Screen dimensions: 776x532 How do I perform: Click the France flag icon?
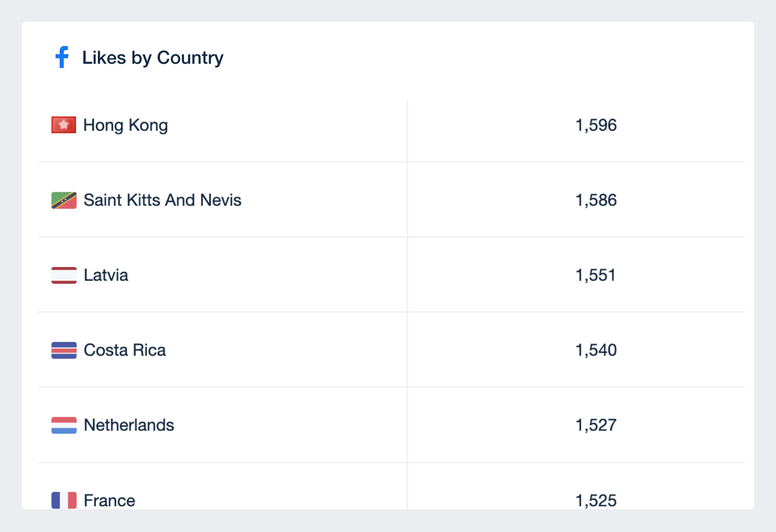pyautogui.click(x=64, y=500)
